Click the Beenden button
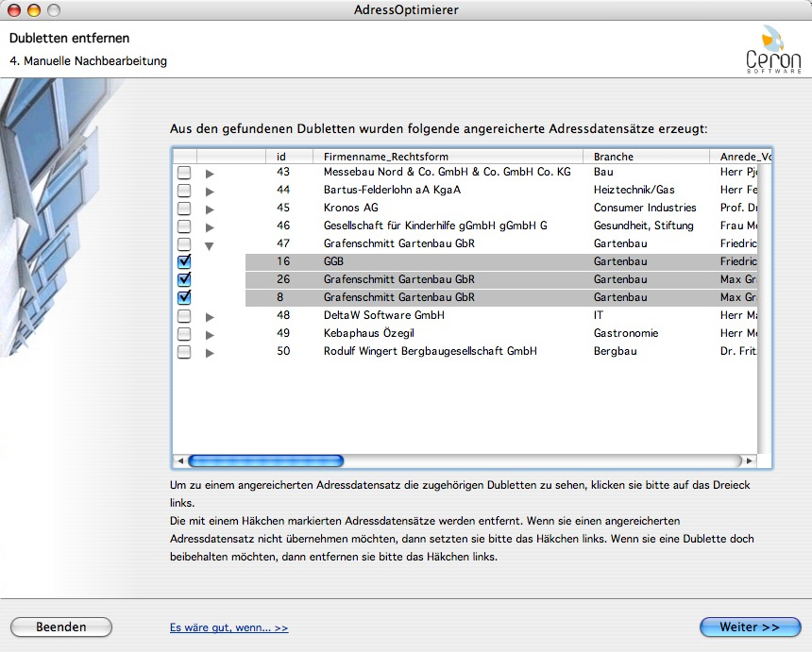Image resolution: width=812 pixels, height=652 pixels. click(x=61, y=627)
